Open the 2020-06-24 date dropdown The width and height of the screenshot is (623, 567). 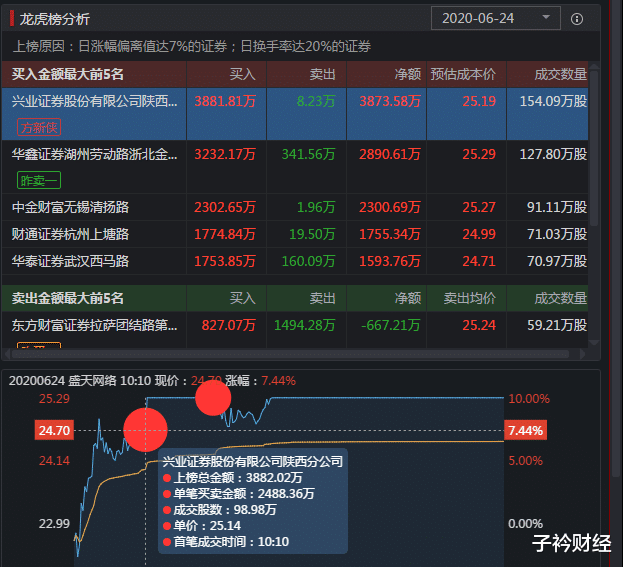495,18
